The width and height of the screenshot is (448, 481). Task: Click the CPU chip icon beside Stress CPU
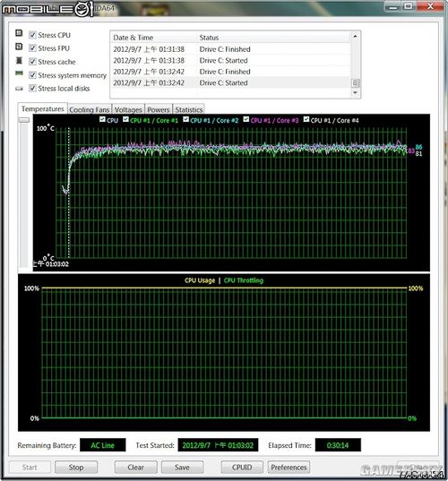tap(19, 33)
